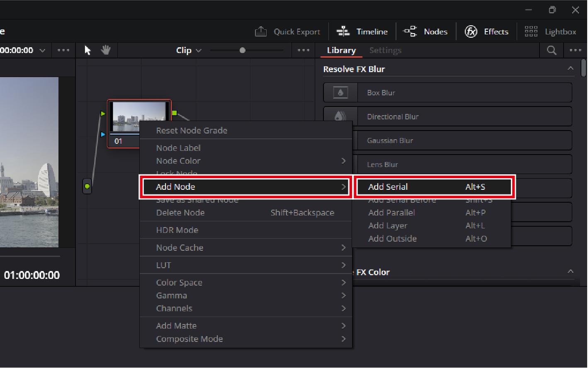Toggle the Effects panel

[x=486, y=31]
